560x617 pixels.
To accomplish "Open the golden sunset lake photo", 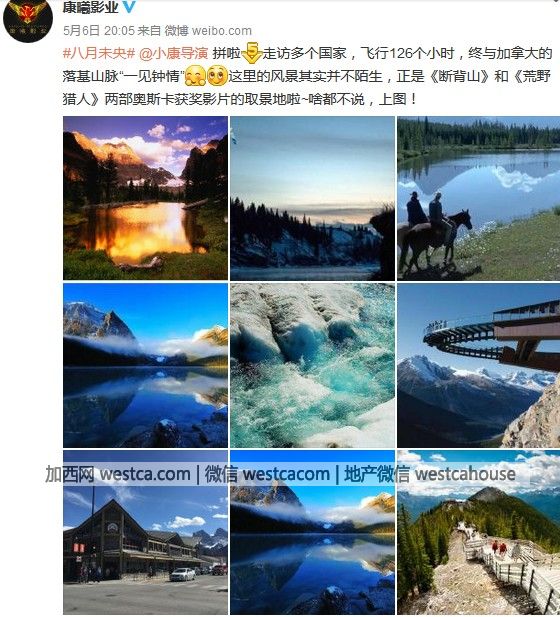I will (x=146, y=198).
